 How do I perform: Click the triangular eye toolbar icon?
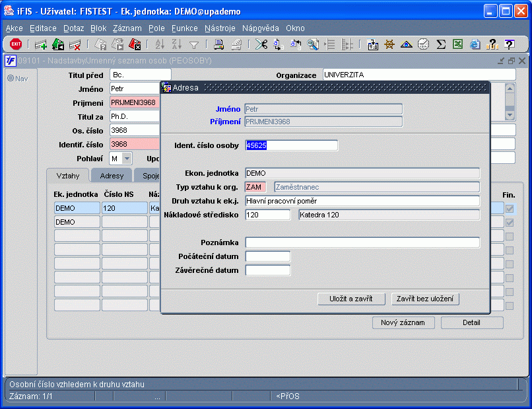[407, 44]
